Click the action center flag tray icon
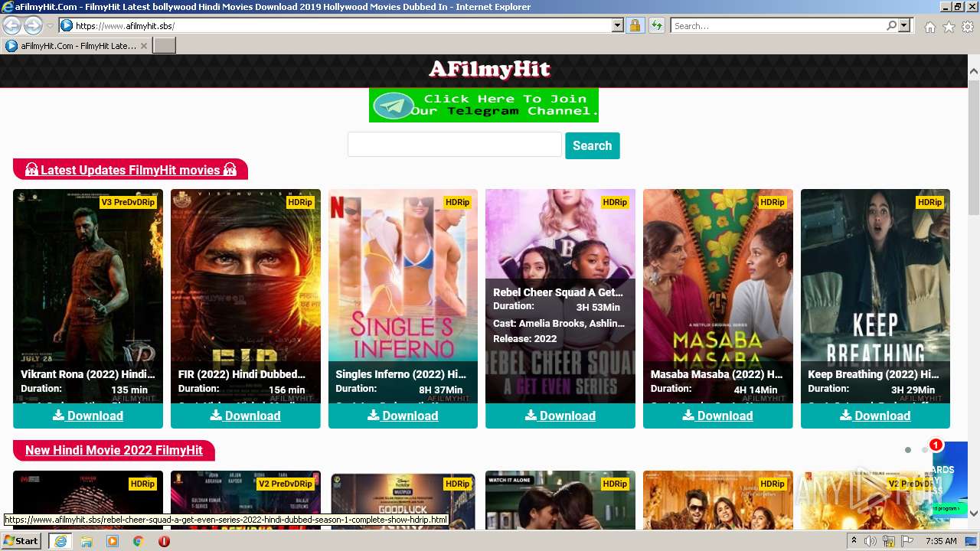 click(x=907, y=541)
